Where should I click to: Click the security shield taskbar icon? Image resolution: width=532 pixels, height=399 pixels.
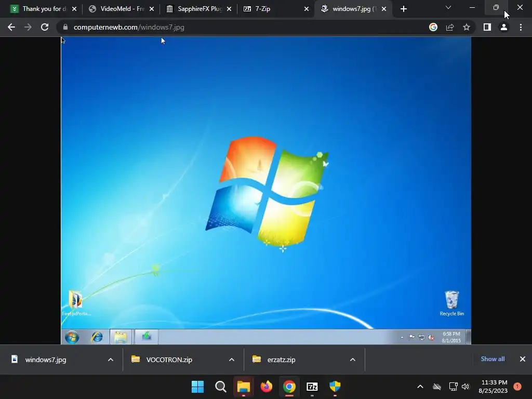[x=335, y=387]
